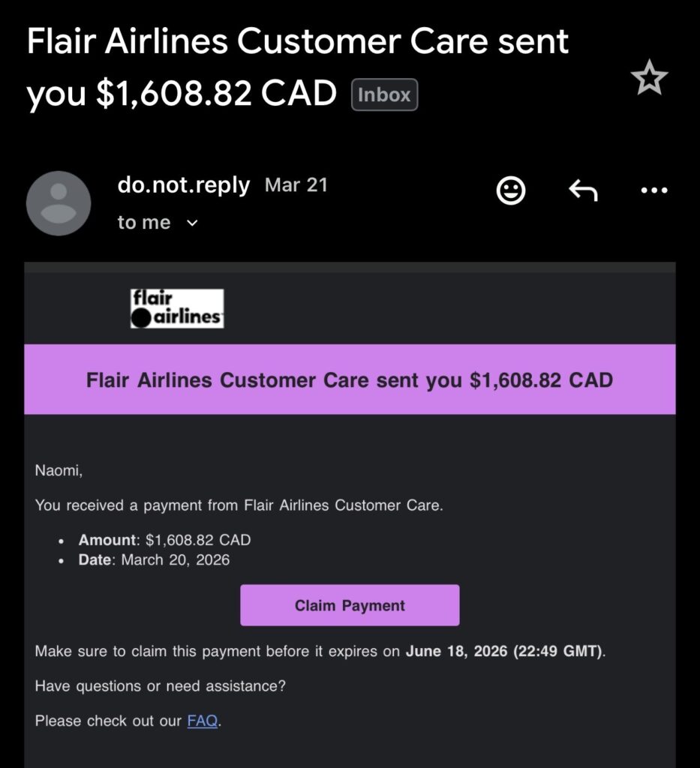The width and height of the screenshot is (700, 768).
Task: Open the FAQ link
Action: click(201, 721)
